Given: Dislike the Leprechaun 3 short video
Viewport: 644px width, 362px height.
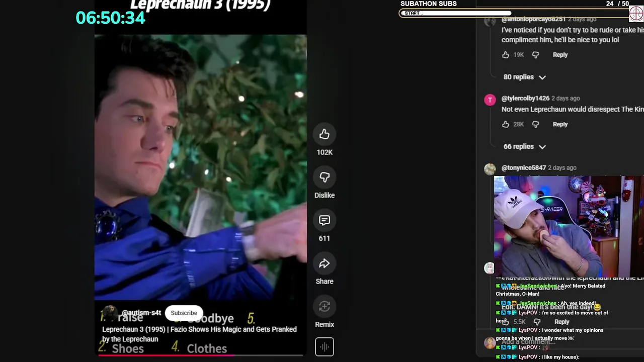Looking at the screenshot, I should click(x=325, y=177).
